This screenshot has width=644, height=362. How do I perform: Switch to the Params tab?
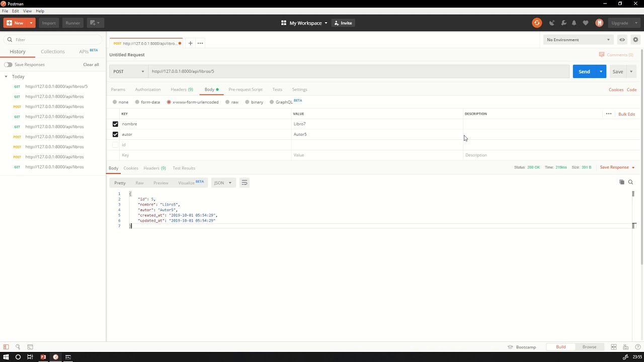pos(118,89)
